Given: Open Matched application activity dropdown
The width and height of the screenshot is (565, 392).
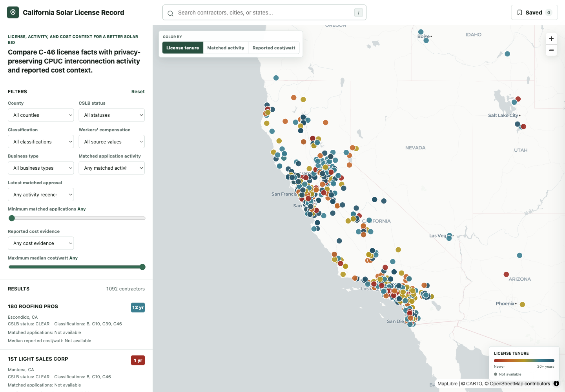Looking at the screenshot, I should [x=112, y=168].
